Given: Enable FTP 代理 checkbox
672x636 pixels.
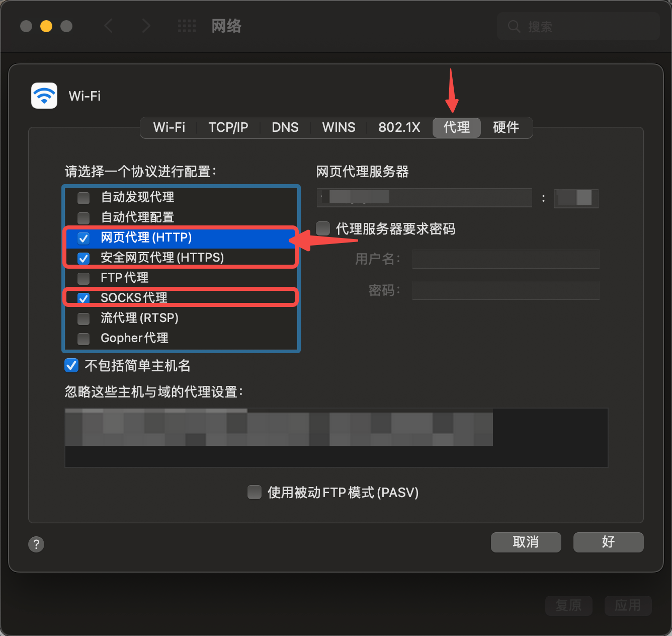Looking at the screenshot, I should click(83, 278).
